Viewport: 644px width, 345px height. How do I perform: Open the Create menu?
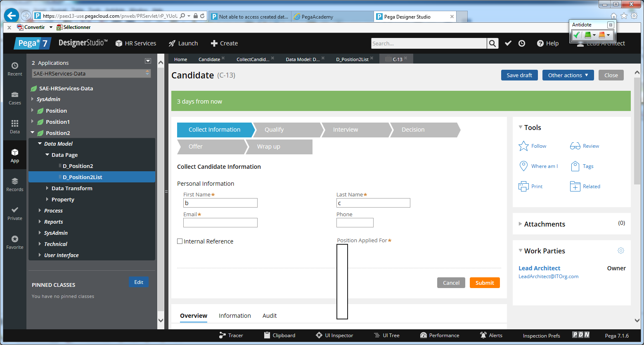point(224,43)
